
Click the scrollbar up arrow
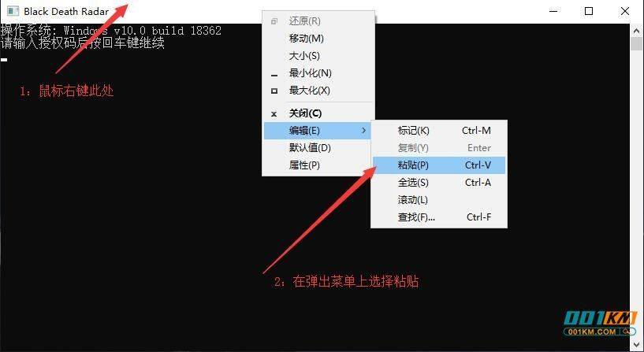637,31
